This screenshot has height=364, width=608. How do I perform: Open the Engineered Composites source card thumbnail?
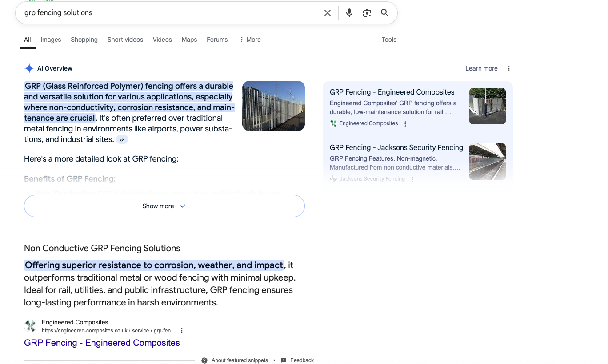click(488, 106)
